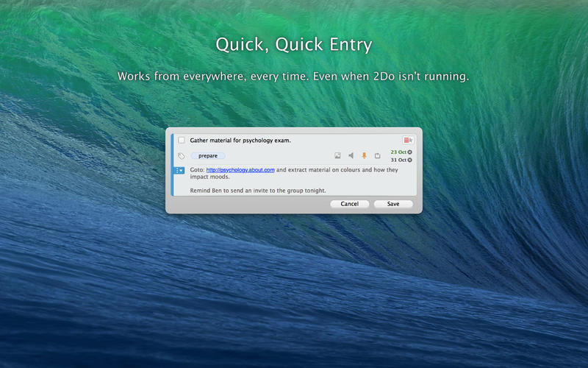The image size is (588, 368).
Task: Click the notes text 'extract material on colours'
Action: pyautogui.click(x=327, y=170)
